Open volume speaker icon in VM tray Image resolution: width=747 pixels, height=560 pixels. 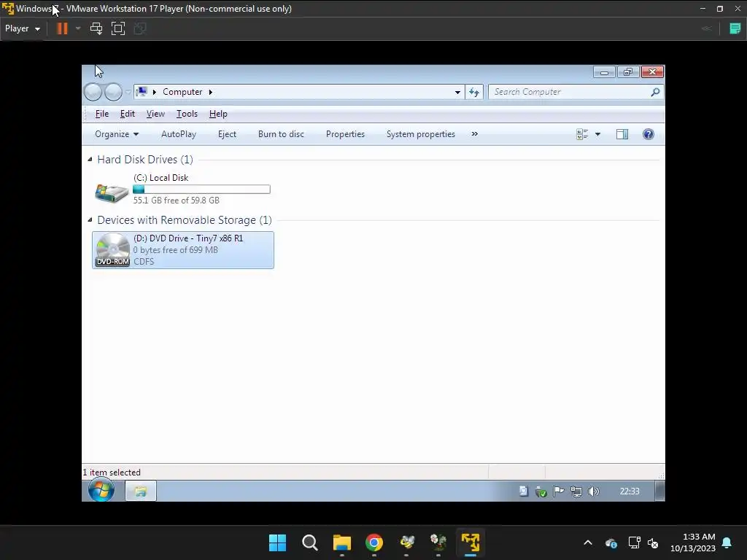click(593, 491)
